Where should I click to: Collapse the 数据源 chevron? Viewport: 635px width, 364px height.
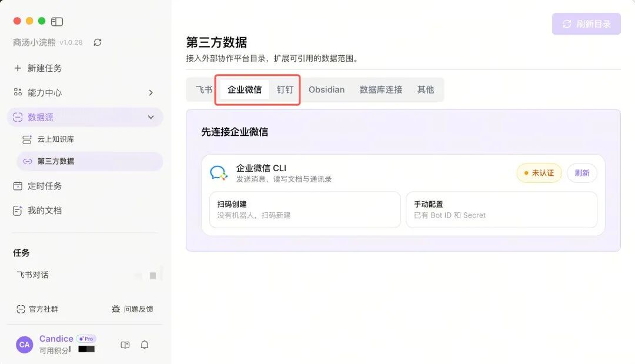(151, 118)
